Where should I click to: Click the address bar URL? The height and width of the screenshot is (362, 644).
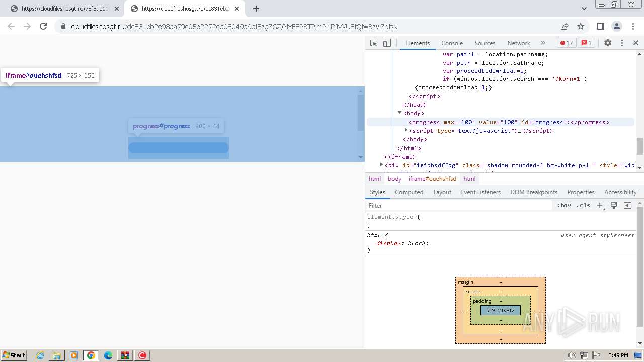pyautogui.click(x=234, y=27)
